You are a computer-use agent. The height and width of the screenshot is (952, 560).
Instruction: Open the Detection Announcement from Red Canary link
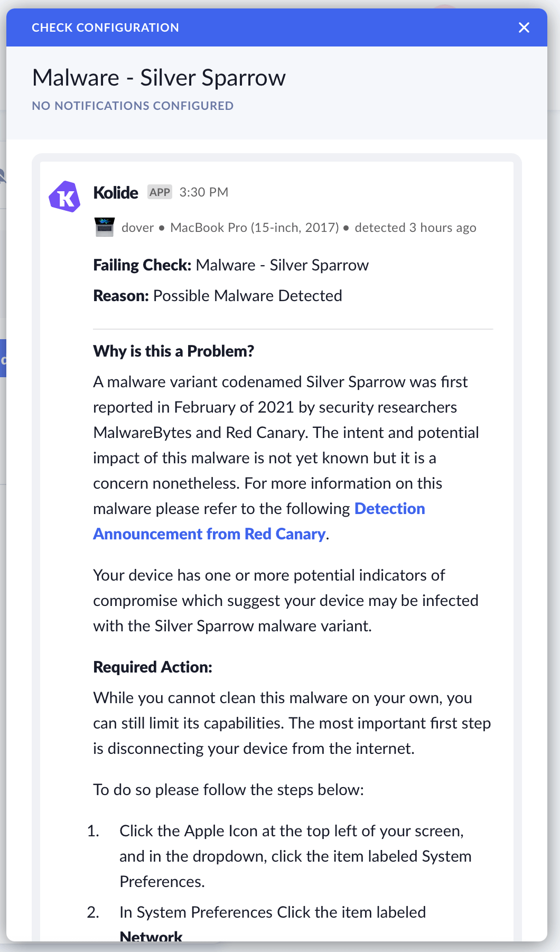[x=209, y=534]
